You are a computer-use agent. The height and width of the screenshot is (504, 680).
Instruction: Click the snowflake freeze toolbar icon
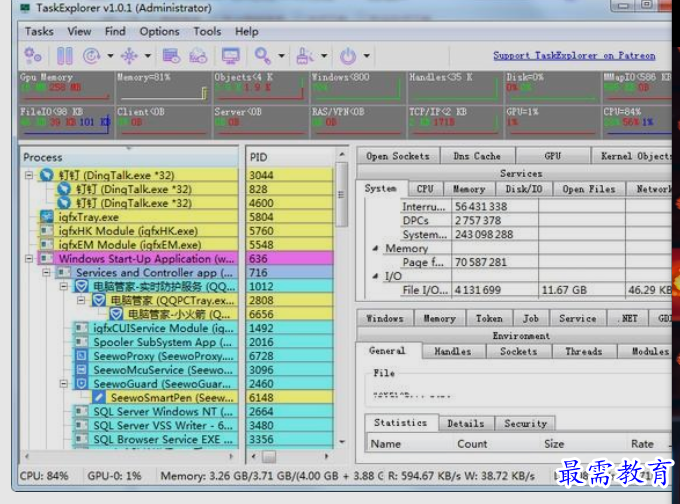129,56
